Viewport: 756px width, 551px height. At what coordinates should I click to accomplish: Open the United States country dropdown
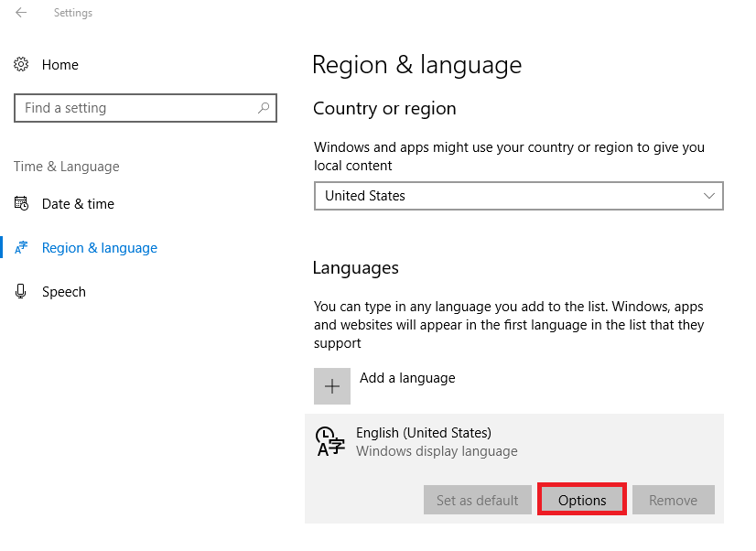point(518,196)
